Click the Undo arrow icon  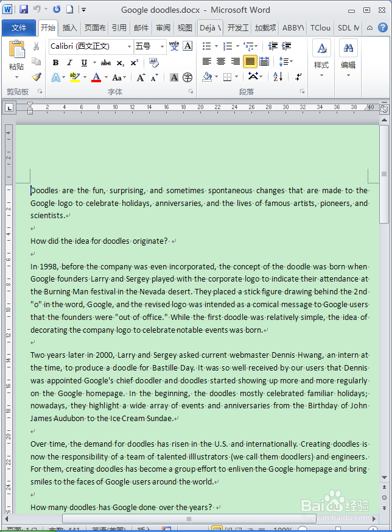[x=37, y=9]
